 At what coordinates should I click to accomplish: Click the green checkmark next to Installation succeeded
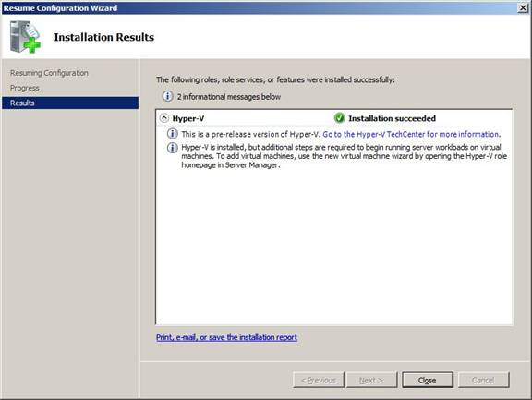(339, 118)
